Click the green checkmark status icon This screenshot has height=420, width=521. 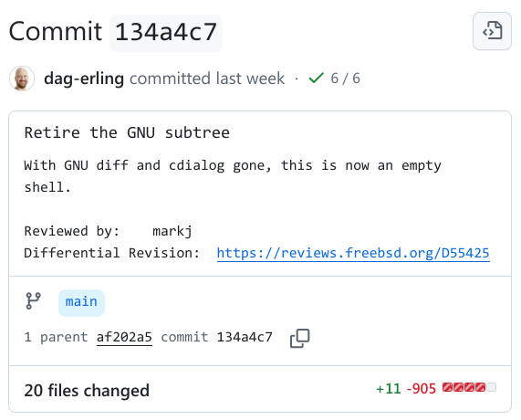(x=316, y=79)
